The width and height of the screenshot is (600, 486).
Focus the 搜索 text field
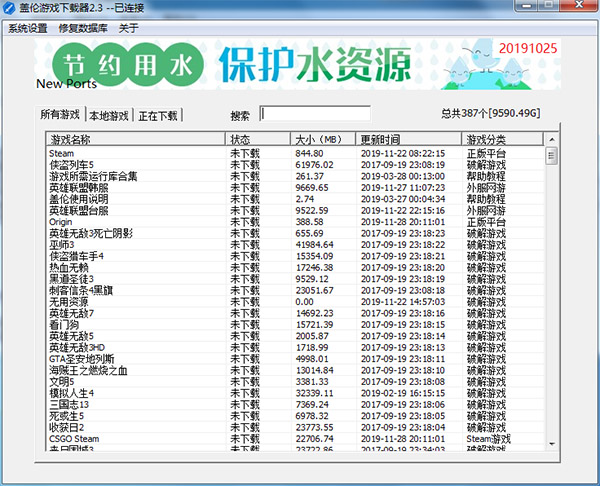[315, 114]
